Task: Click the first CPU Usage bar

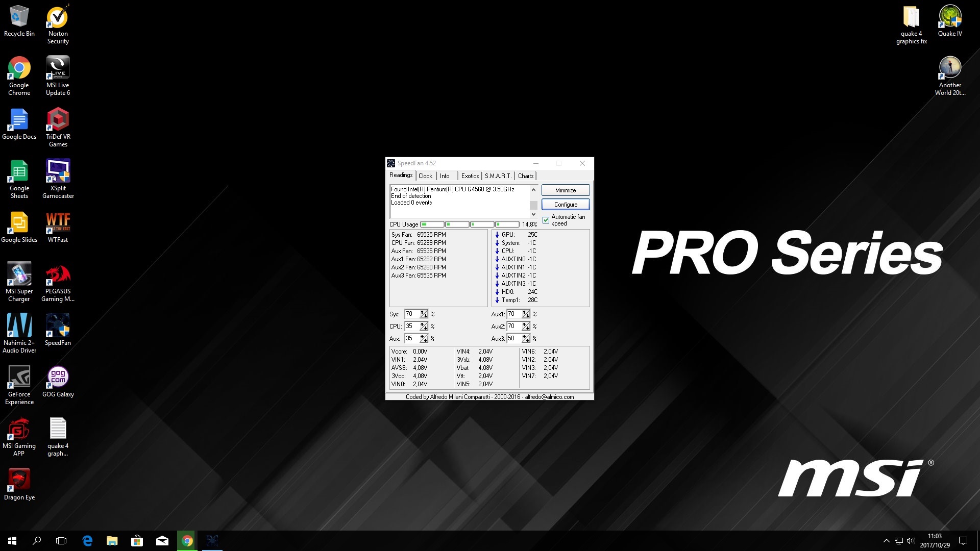Action: pyautogui.click(x=432, y=224)
